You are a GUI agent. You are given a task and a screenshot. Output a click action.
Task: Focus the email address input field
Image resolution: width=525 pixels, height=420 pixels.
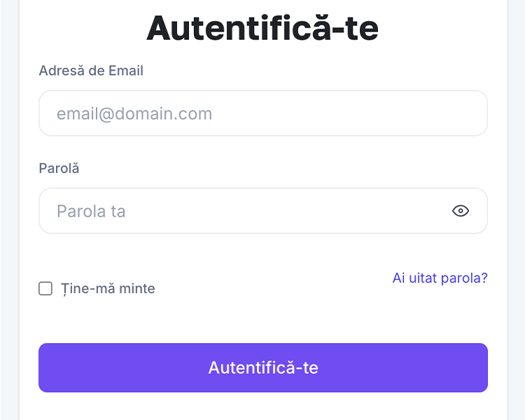(262, 113)
